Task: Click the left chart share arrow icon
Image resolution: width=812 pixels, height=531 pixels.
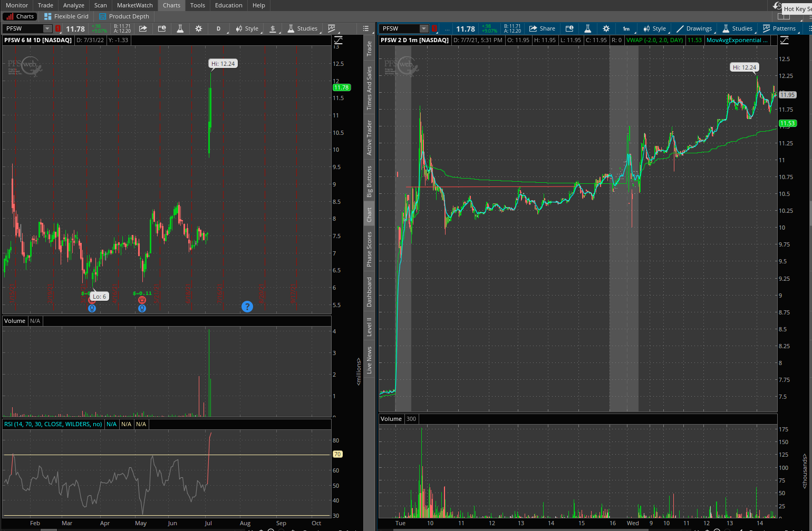Action: click(x=143, y=28)
